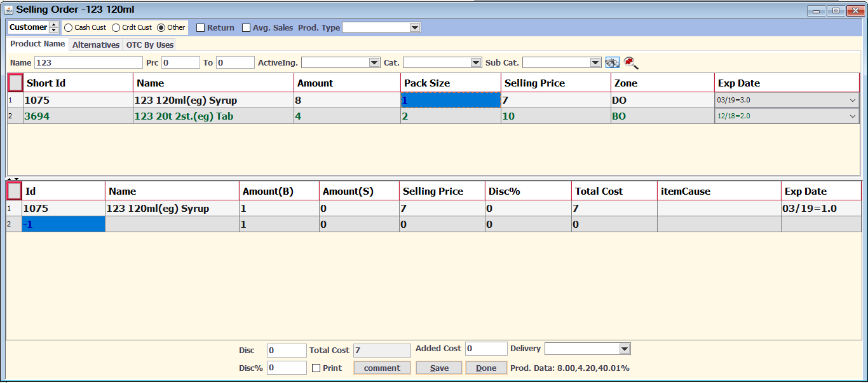
Task: Click upper table Selling Price column header
Action: coord(556,83)
